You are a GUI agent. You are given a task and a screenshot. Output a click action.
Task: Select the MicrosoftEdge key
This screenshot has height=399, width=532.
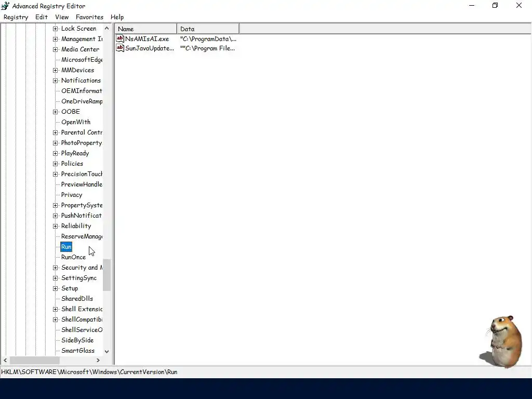pyautogui.click(x=82, y=60)
